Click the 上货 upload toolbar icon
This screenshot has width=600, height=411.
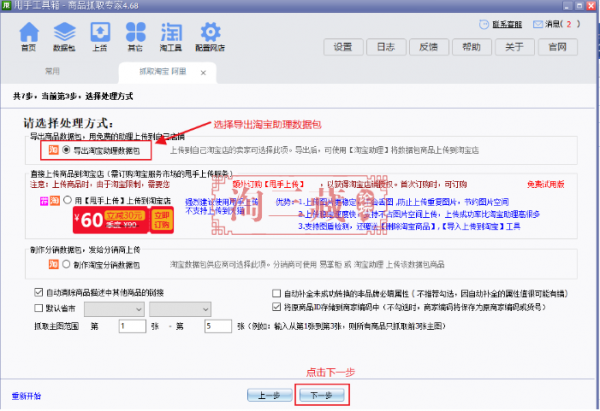pyautogui.click(x=100, y=32)
